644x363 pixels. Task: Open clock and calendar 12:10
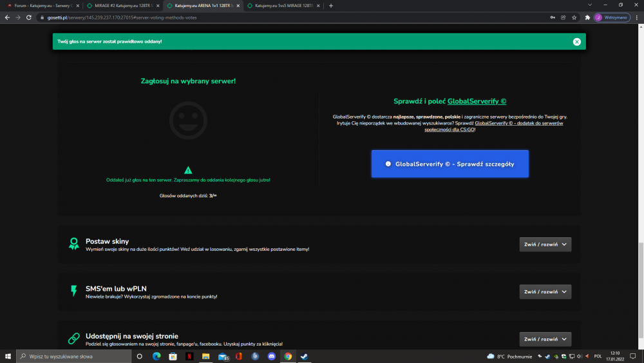[x=615, y=357]
